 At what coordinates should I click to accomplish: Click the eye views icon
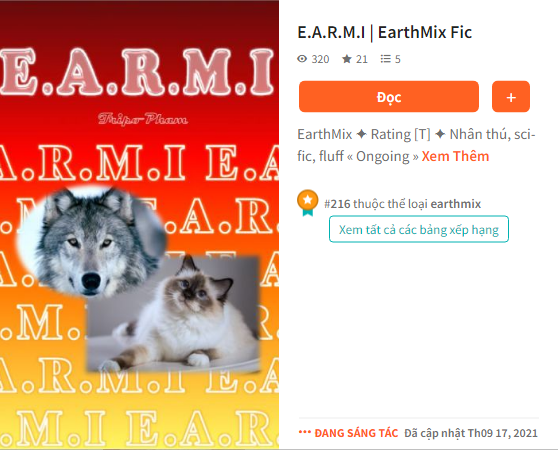click(302, 59)
